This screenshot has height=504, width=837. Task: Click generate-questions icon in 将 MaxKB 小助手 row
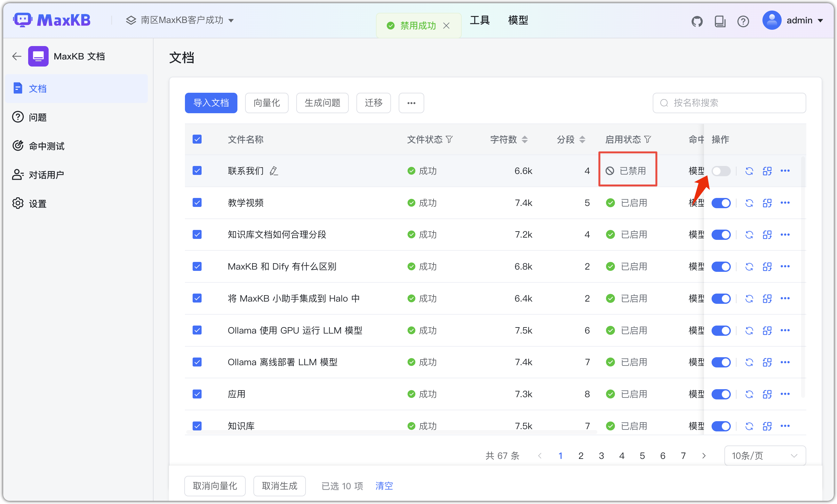pyautogui.click(x=767, y=298)
